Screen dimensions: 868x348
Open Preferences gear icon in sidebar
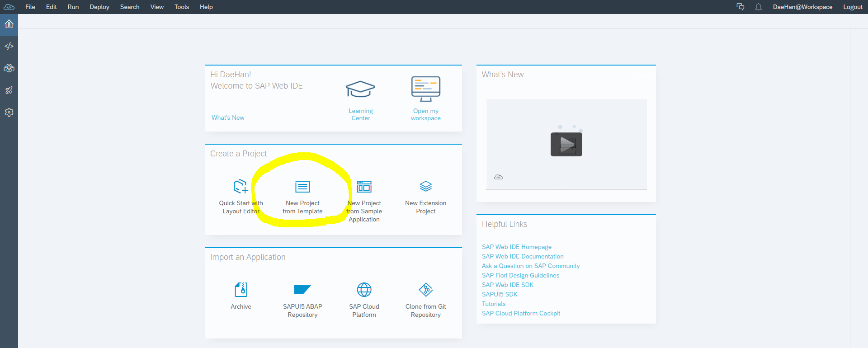(x=9, y=113)
